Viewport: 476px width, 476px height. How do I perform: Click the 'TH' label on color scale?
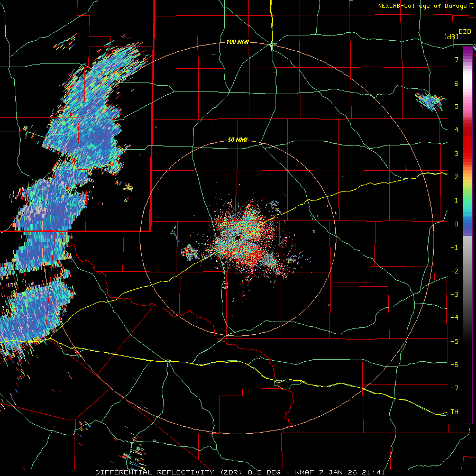(x=454, y=412)
